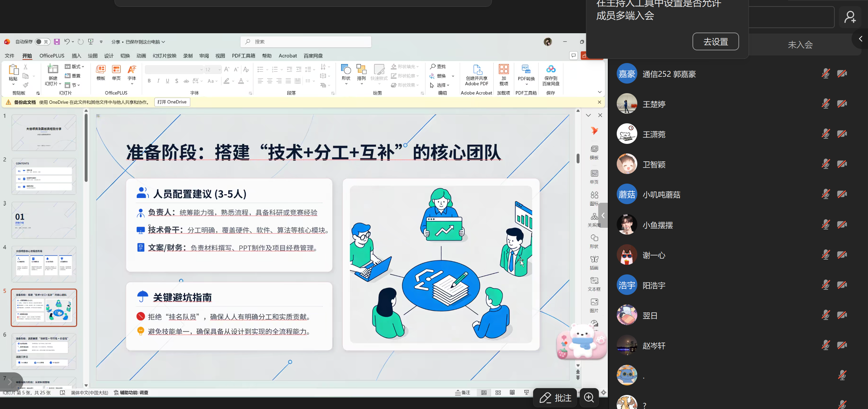
Task: Click 新建幻灯片 new slide icon
Action: (52, 70)
